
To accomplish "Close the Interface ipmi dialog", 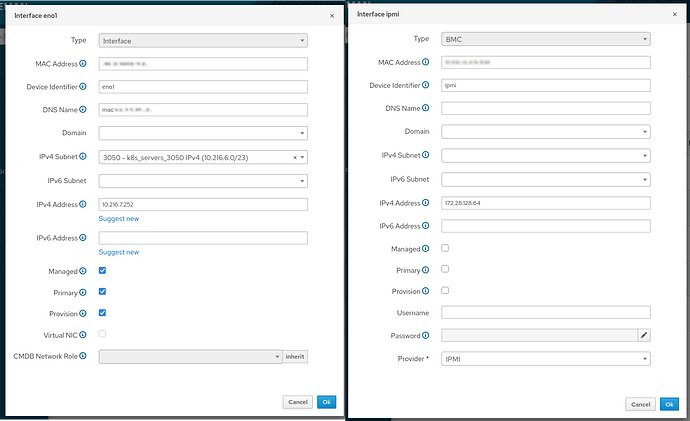I will tap(675, 15).
